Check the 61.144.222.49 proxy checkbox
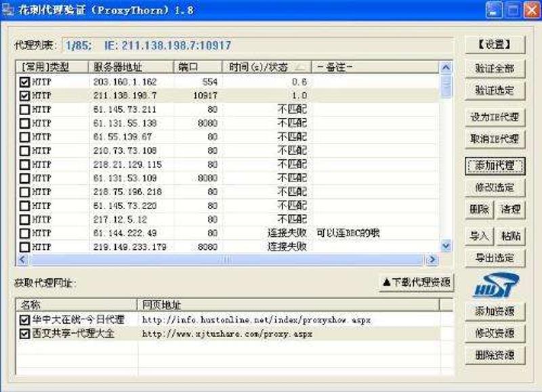 tap(24, 233)
